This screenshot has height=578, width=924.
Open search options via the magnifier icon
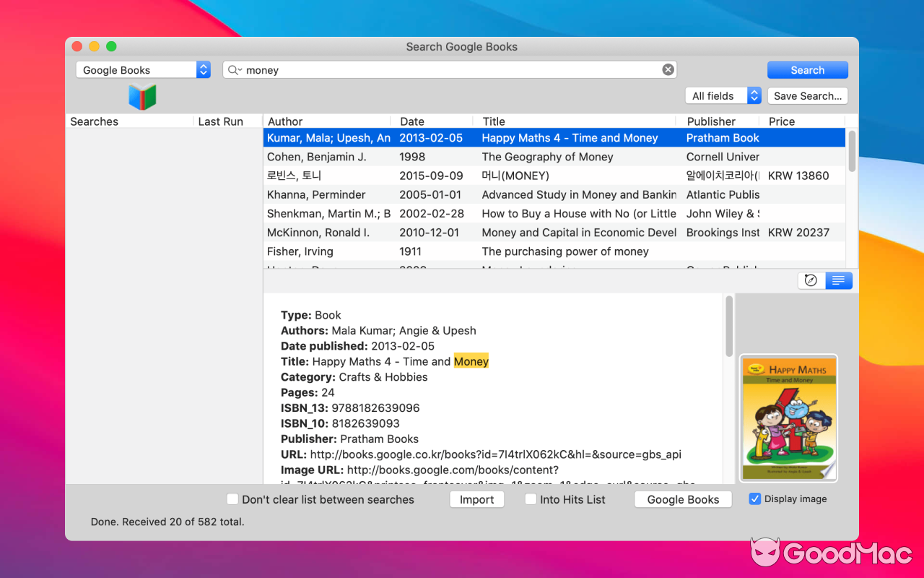(x=232, y=69)
